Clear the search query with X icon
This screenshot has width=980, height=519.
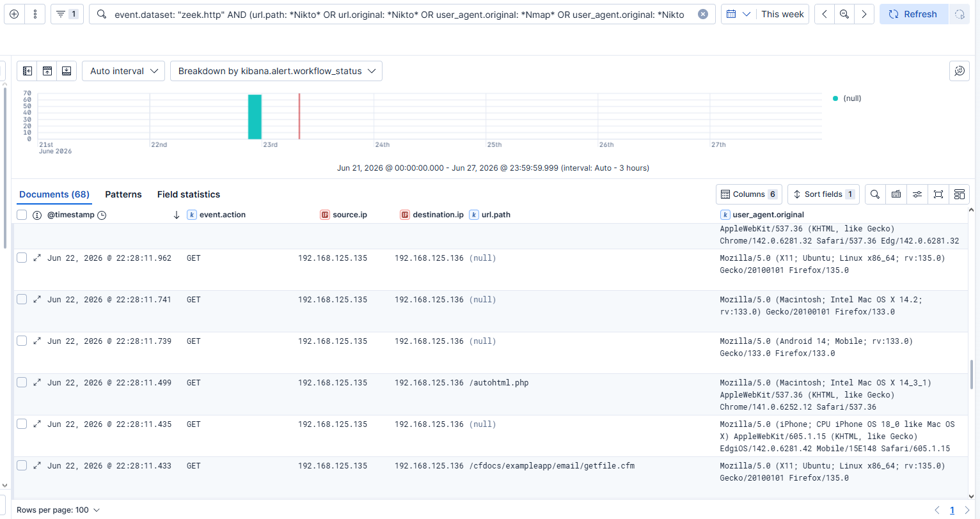tap(703, 14)
